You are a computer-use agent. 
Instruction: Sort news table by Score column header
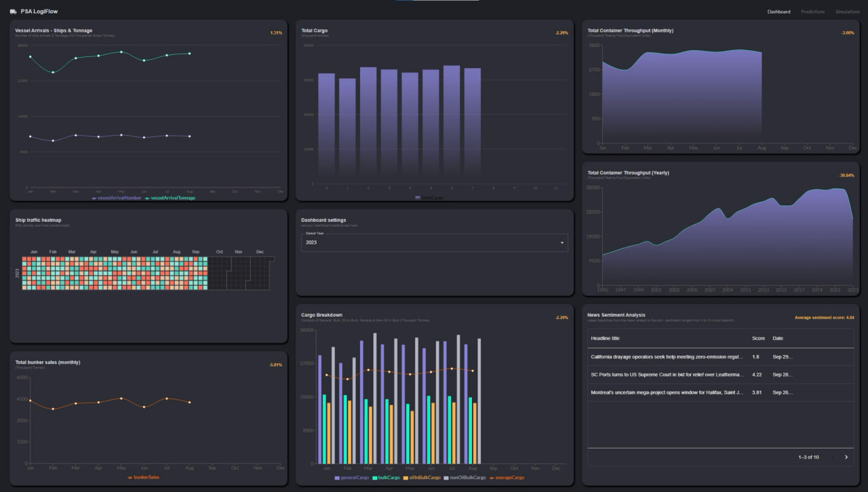758,338
